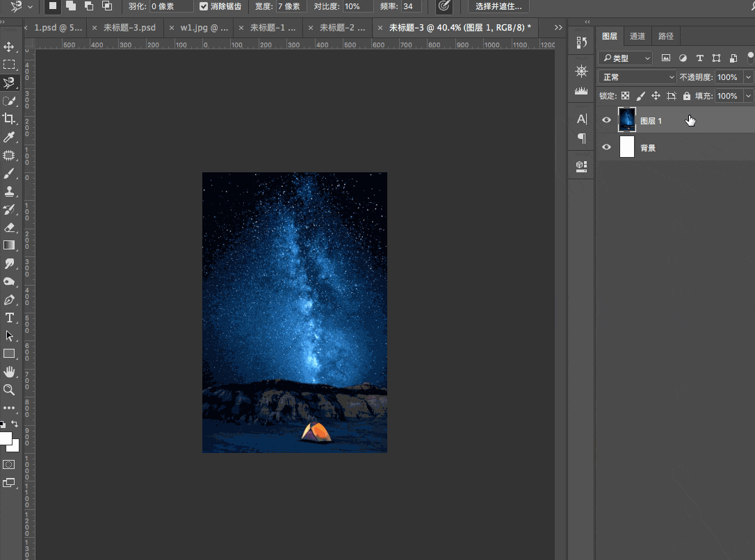The height and width of the screenshot is (560, 755).
Task: Open the tool preset picker arrow
Action: click(31, 7)
